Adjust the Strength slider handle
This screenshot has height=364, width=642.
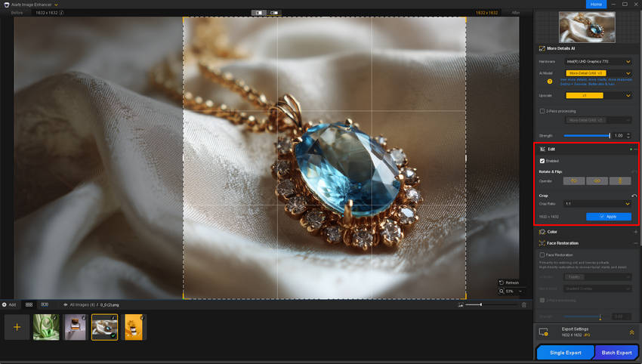(x=610, y=135)
